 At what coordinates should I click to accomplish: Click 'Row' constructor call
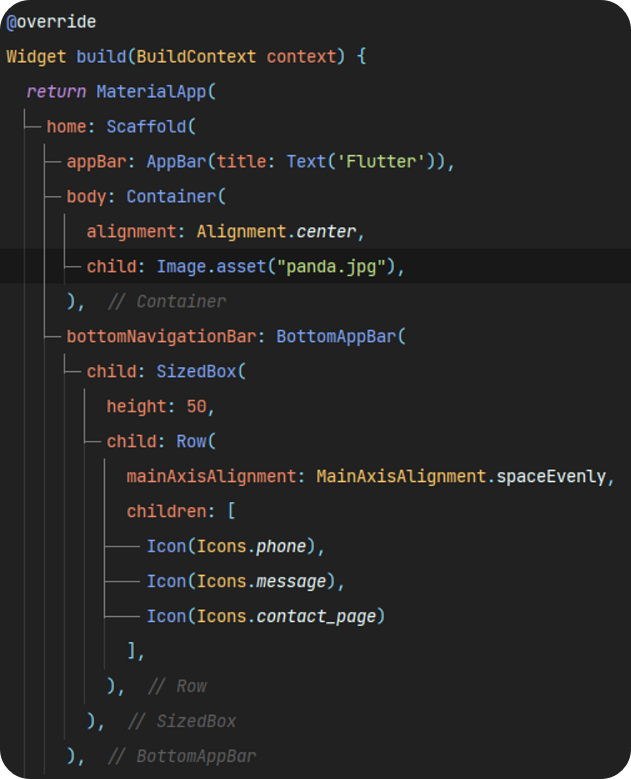click(x=191, y=442)
